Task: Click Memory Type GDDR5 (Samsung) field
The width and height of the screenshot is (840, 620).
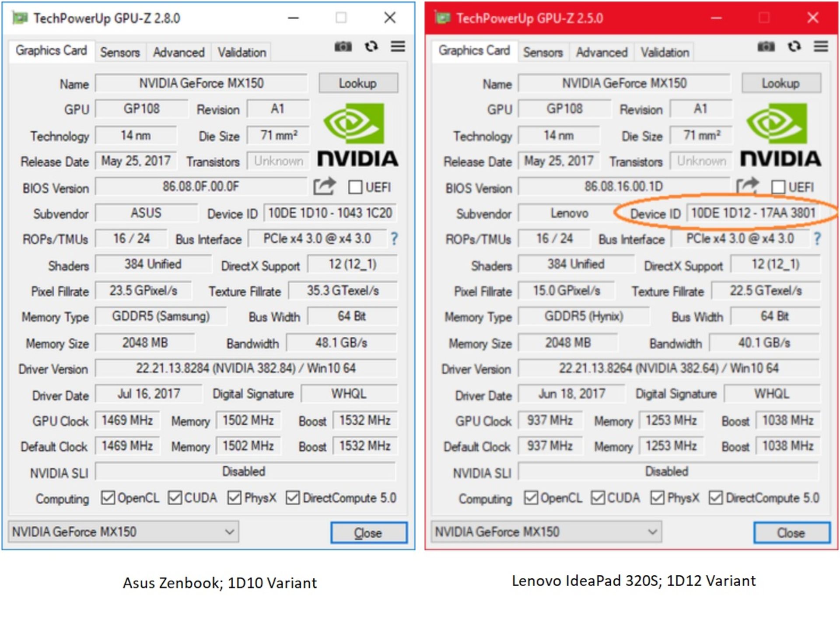Action: [x=161, y=316]
